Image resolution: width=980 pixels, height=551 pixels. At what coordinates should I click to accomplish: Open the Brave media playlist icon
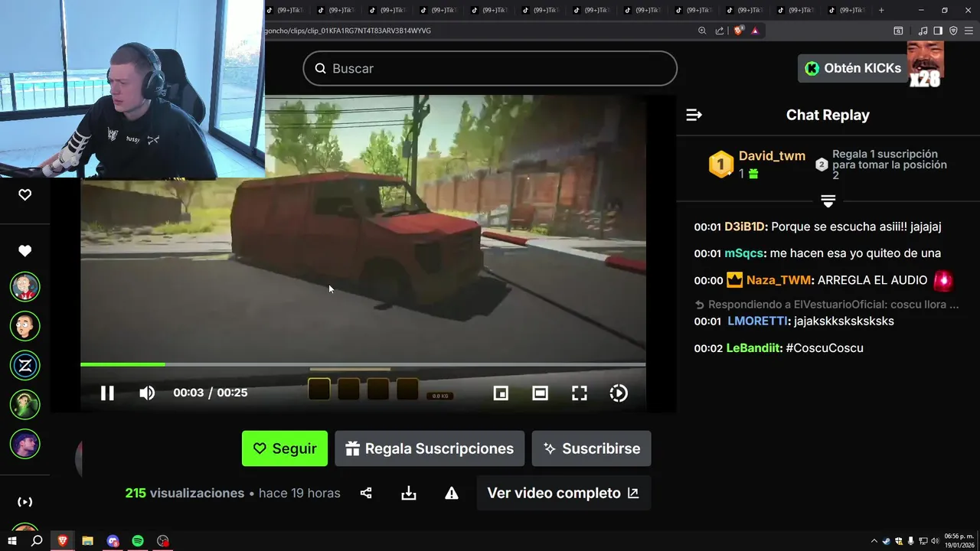923,31
